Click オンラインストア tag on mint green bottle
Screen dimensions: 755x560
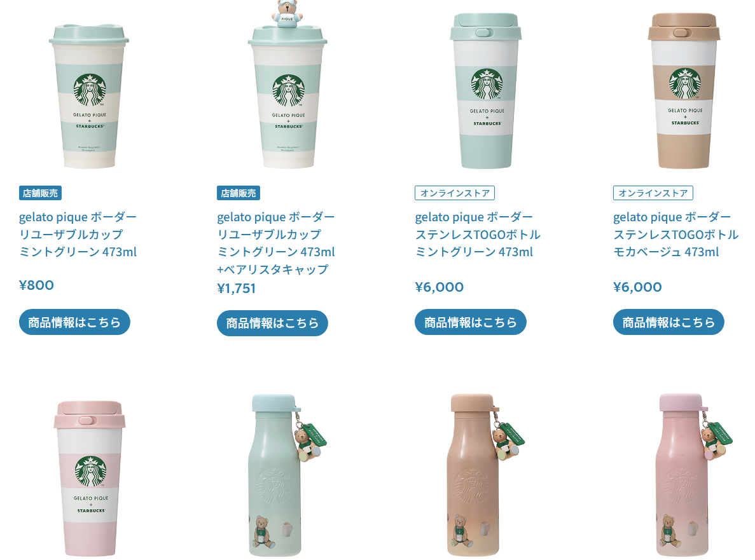(x=455, y=193)
